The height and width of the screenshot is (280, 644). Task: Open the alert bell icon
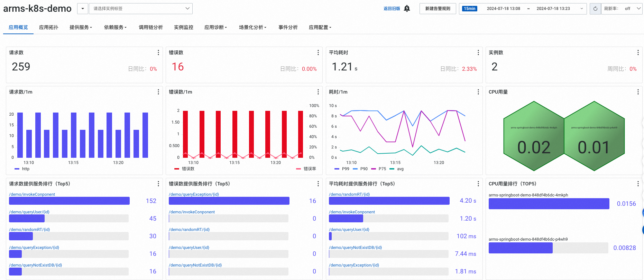[x=407, y=9]
